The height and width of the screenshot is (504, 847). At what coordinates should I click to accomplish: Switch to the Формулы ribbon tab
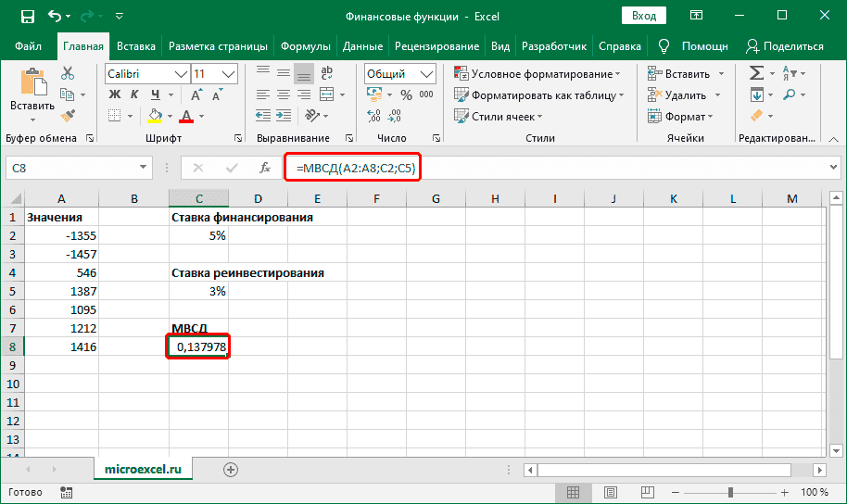pyautogui.click(x=305, y=46)
